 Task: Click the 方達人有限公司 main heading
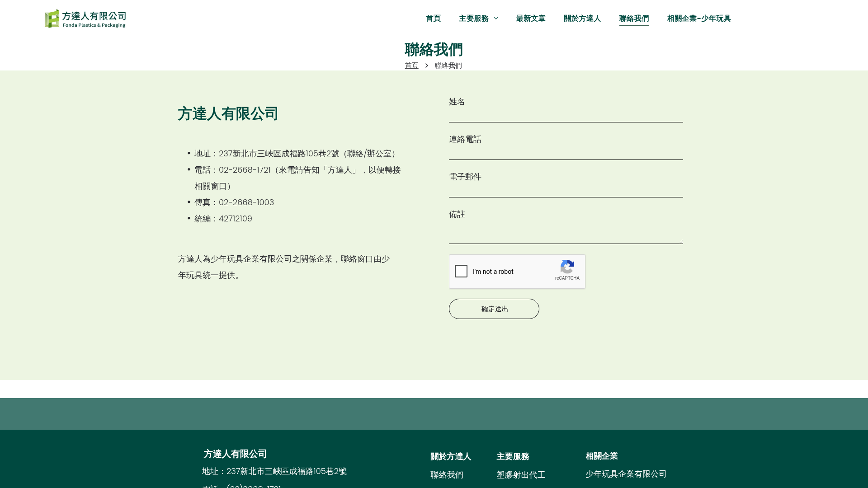pos(228,114)
